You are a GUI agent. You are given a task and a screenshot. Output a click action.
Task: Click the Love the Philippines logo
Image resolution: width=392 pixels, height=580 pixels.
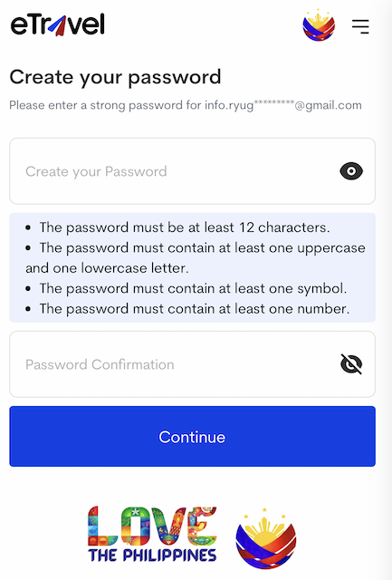tap(152, 534)
